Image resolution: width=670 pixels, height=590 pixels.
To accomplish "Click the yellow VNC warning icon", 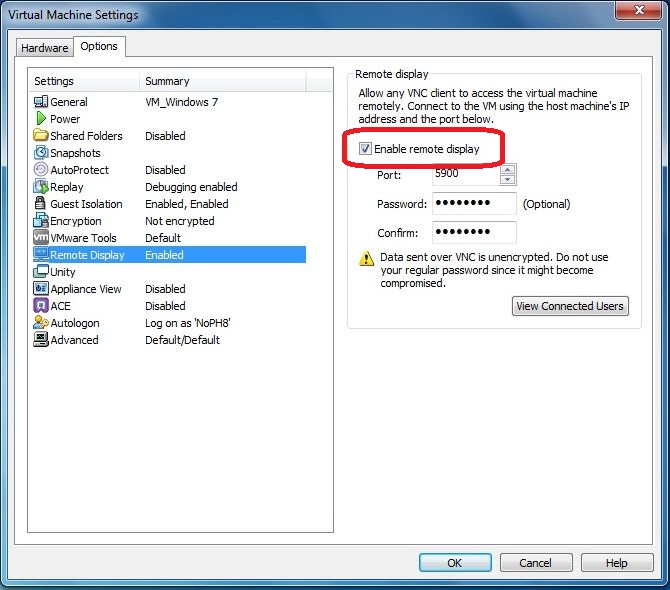I will (x=366, y=258).
